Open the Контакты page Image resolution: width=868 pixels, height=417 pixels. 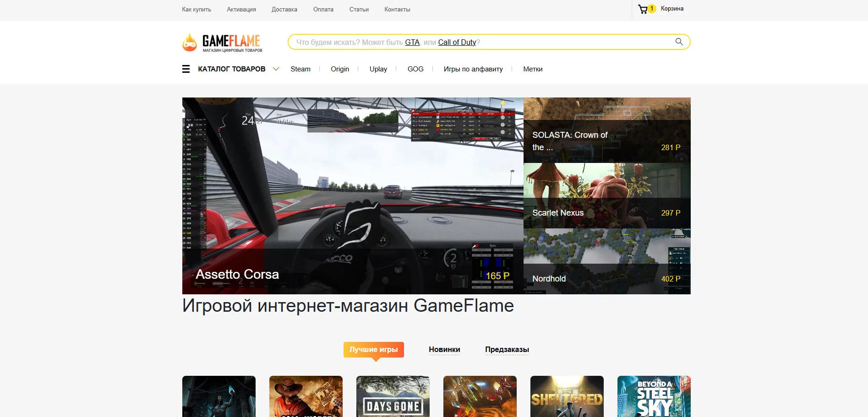tap(397, 9)
